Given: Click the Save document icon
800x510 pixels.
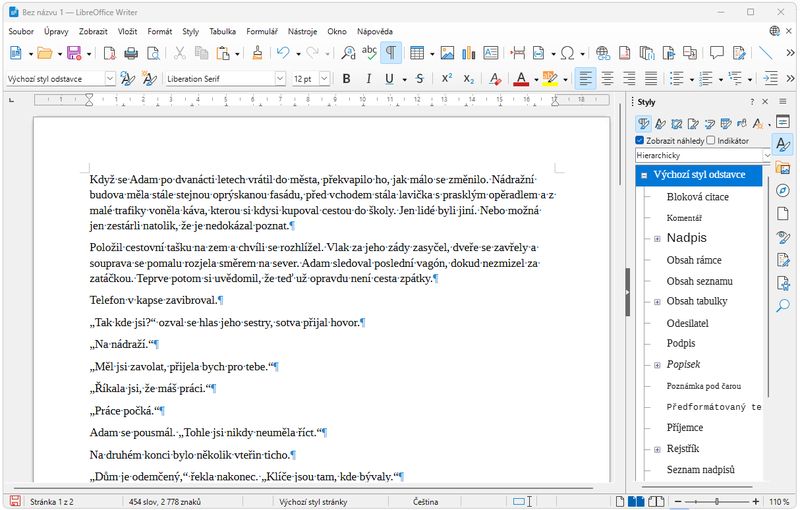Looking at the screenshot, I should (74, 53).
